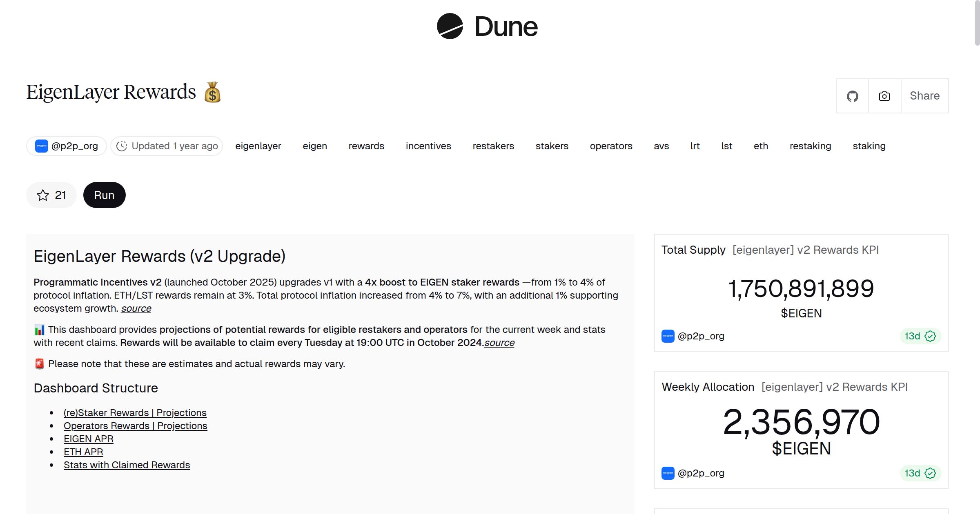Screen dimensions: 980x514
Task: Open Stats with Claimed Rewards link
Action: click(x=127, y=465)
